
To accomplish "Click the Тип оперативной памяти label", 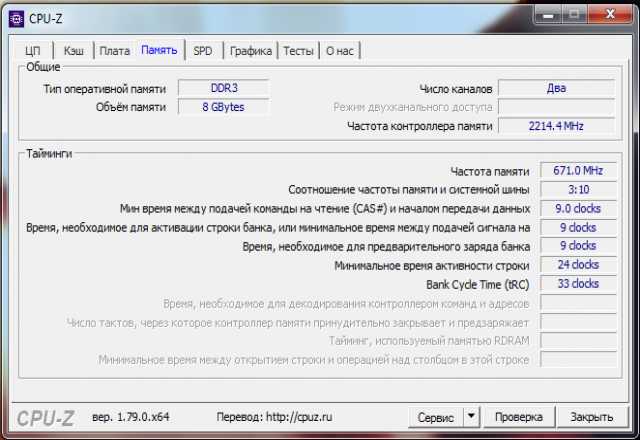I will (104, 89).
